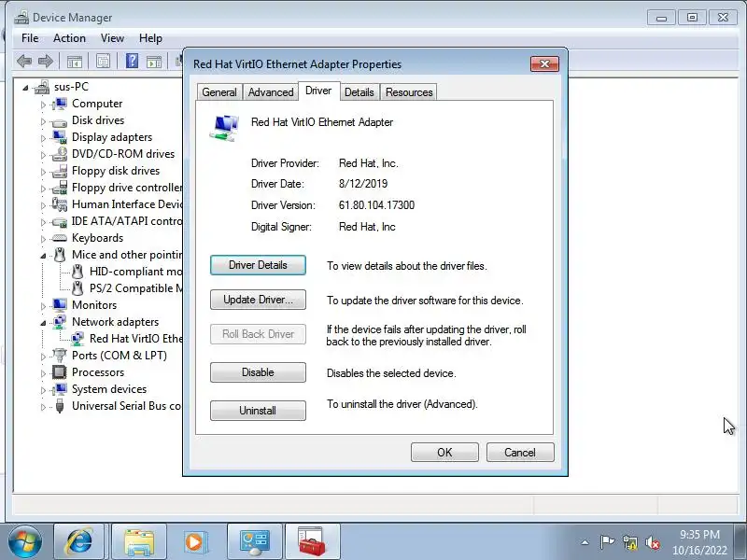Click the Monitors category icon
Screen dimensions: 747x560
pyautogui.click(x=60, y=305)
